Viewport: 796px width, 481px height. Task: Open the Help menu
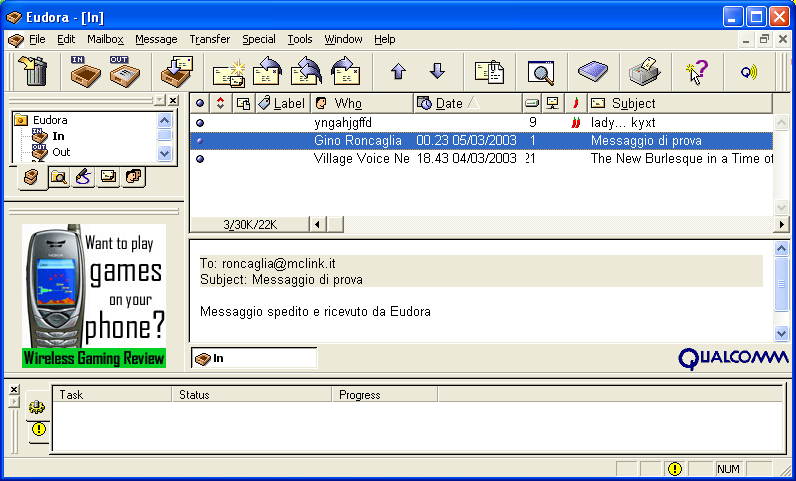[x=384, y=39]
